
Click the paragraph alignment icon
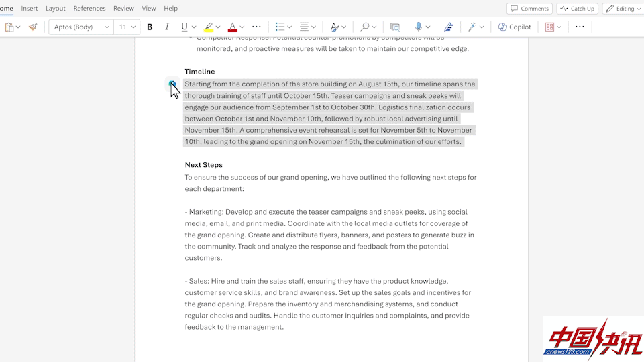(x=304, y=27)
